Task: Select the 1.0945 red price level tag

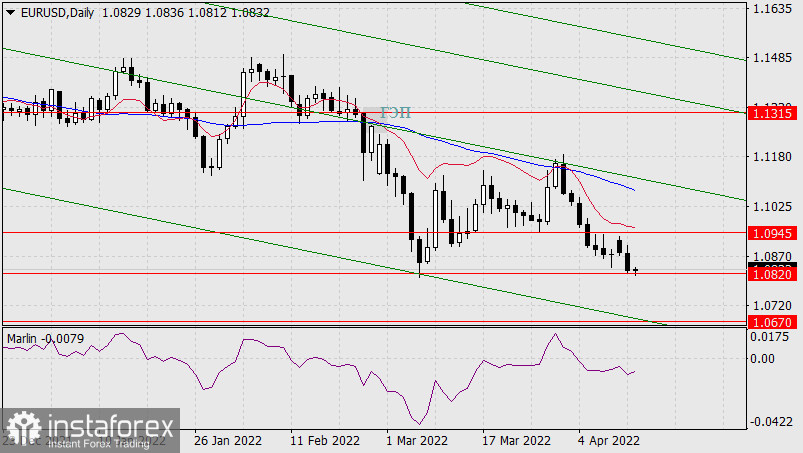Action: (773, 232)
